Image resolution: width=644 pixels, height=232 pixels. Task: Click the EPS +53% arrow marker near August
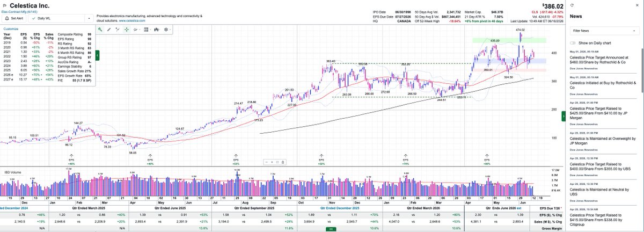tap(236, 158)
